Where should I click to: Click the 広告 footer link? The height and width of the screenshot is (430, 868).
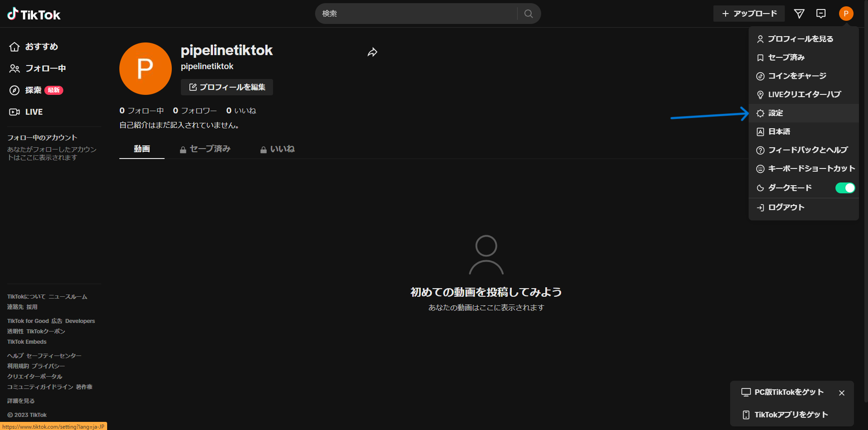(x=57, y=321)
